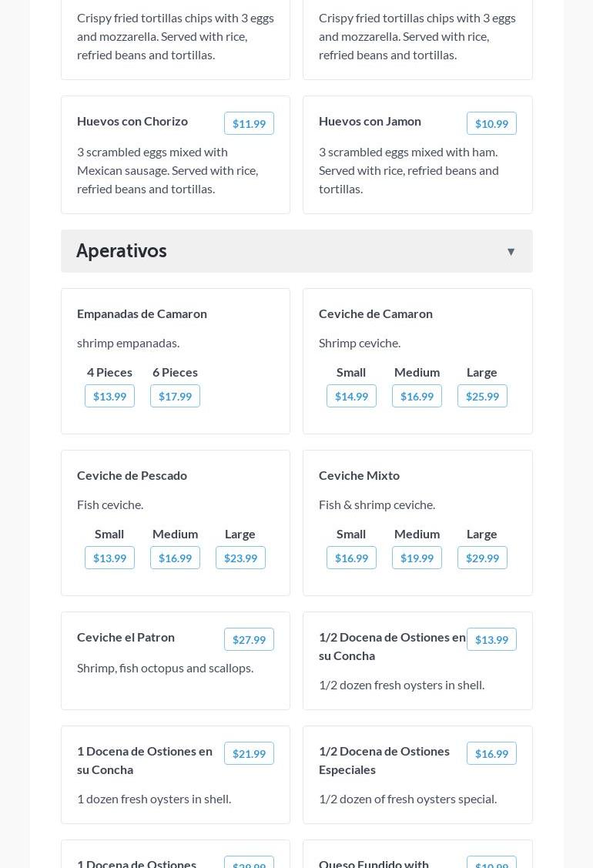The image size is (593, 868).
Task: Select Small Ceviche de Pescado $13.99
Action: tap(109, 558)
